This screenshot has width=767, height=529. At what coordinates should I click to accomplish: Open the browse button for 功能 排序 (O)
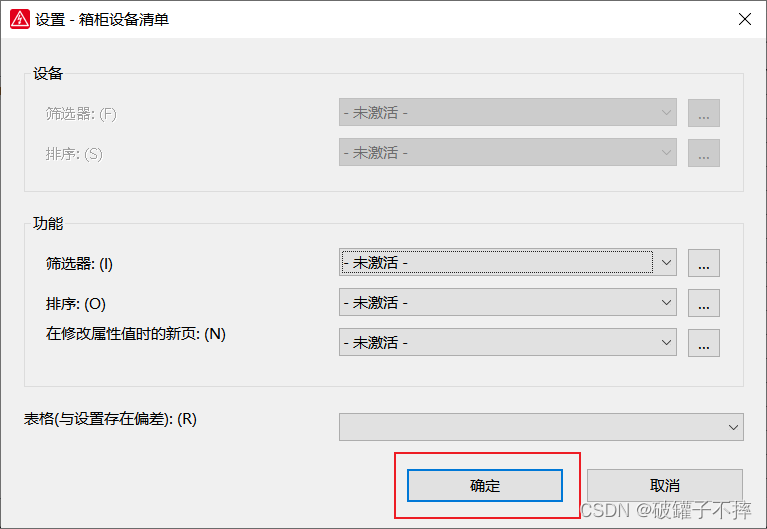coord(704,302)
